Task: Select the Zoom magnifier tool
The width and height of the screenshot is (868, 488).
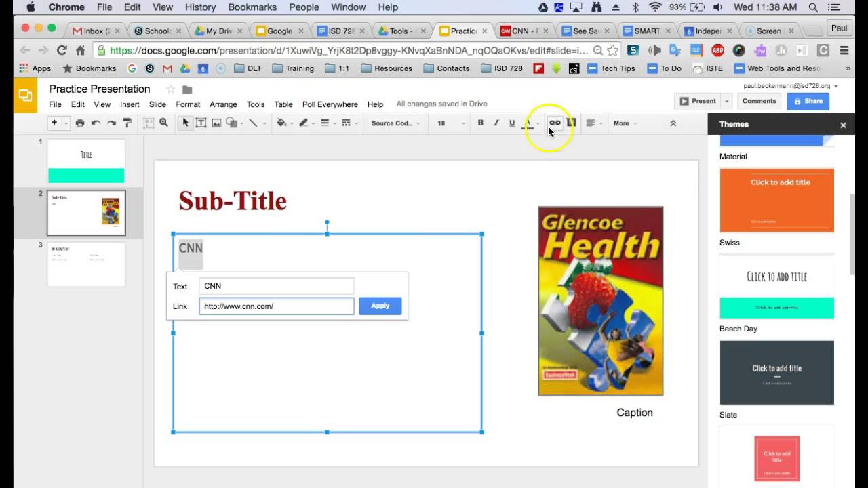Action: 164,123
